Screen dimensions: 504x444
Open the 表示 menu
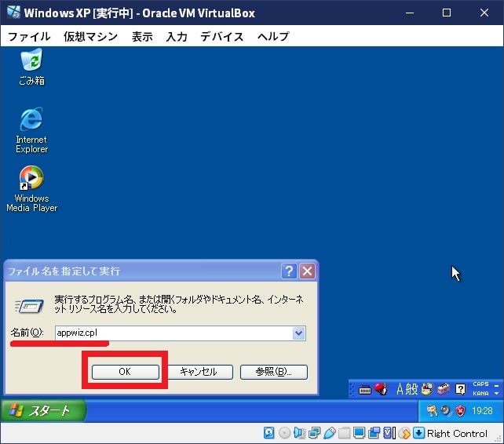point(142,36)
